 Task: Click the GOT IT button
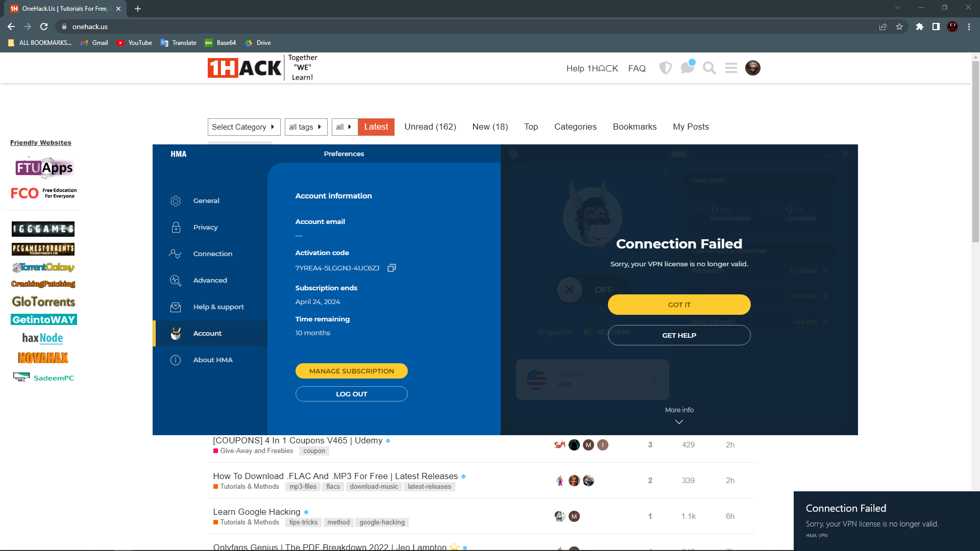[679, 305]
